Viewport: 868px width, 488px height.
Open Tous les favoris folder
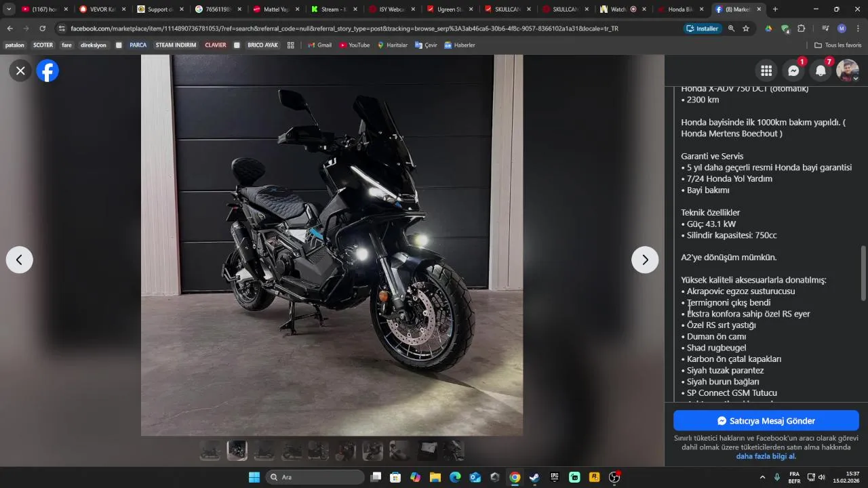click(x=837, y=45)
